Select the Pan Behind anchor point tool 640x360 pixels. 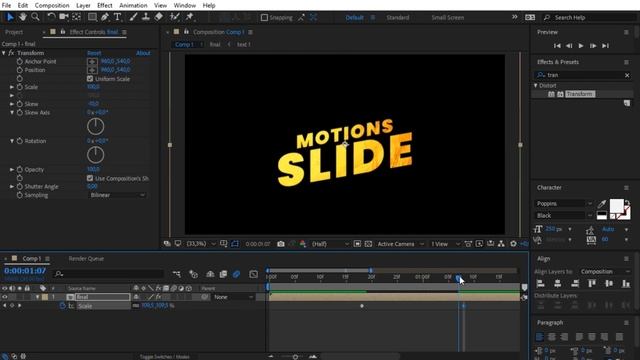tap(76, 17)
